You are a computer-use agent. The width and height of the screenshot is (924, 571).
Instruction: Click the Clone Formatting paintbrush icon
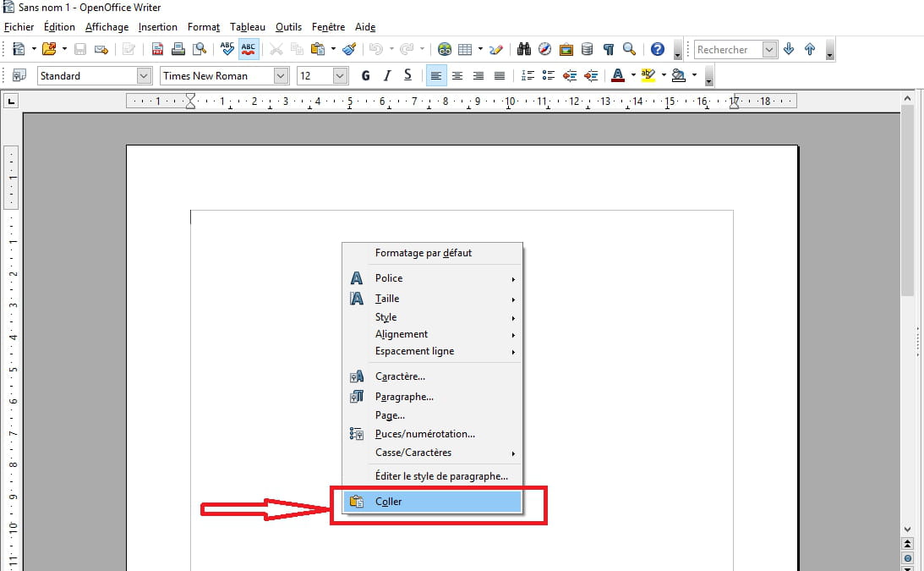pos(349,50)
